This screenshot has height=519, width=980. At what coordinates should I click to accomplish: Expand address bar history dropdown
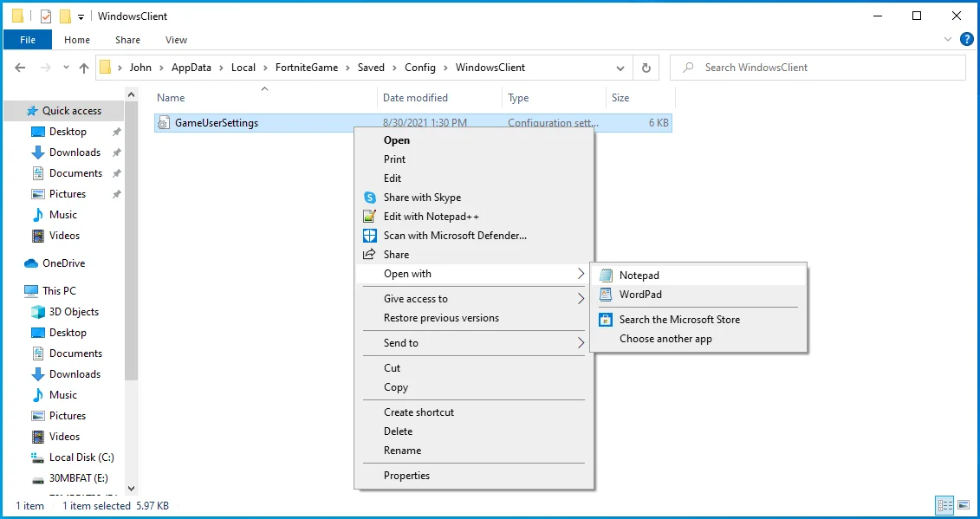(620, 68)
